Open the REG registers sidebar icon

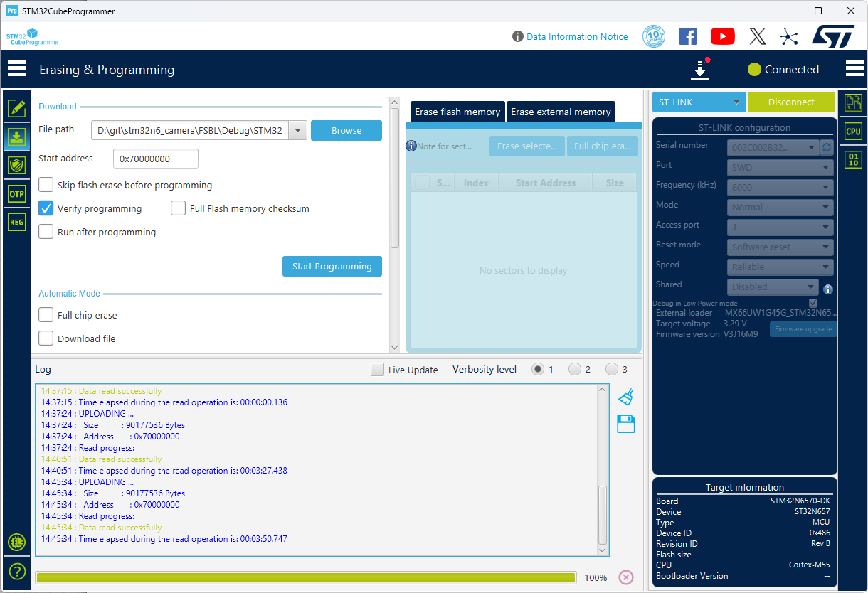16,222
